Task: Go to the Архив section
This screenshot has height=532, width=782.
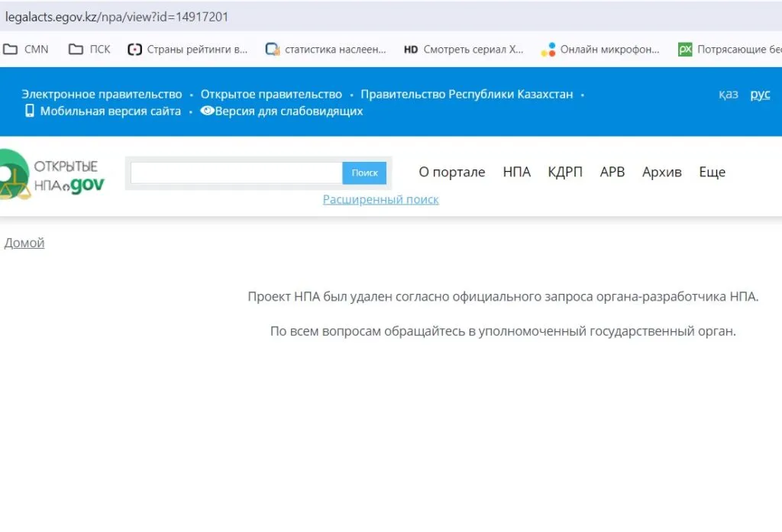Action: point(661,172)
